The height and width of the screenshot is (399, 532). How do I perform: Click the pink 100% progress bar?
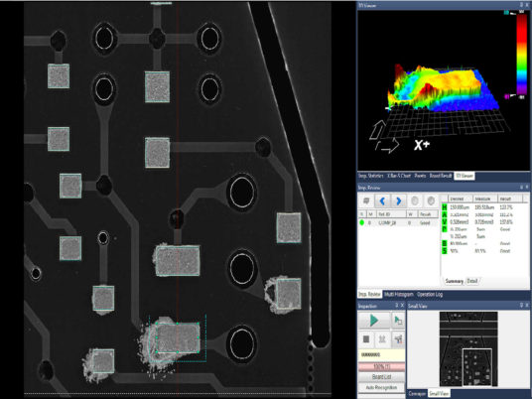(382, 366)
